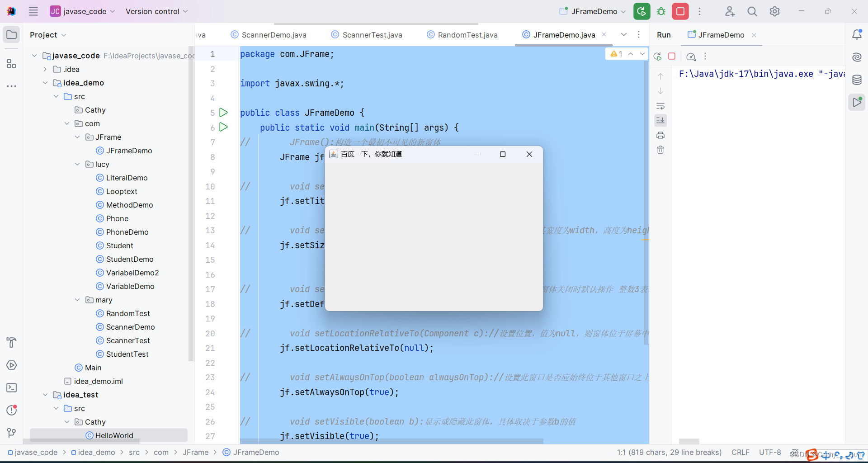Open the Notifications bell
This screenshot has width=868, height=463.
click(x=857, y=35)
